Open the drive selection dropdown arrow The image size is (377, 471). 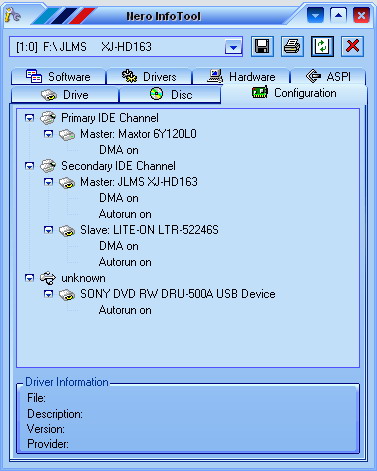[x=233, y=47]
